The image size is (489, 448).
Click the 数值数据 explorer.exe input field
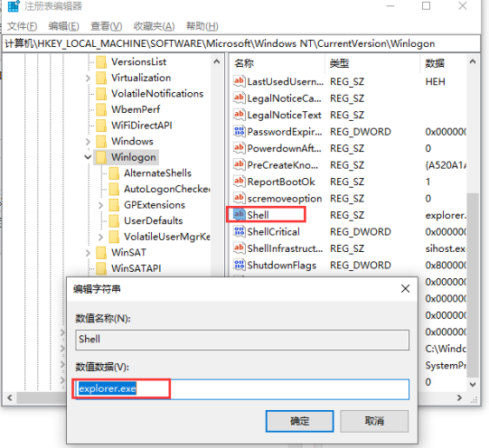(x=242, y=389)
